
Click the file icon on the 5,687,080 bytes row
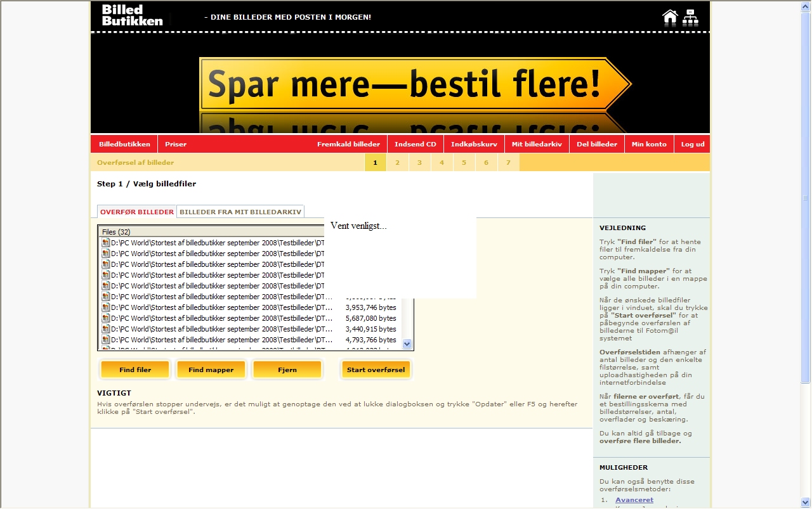coord(106,318)
